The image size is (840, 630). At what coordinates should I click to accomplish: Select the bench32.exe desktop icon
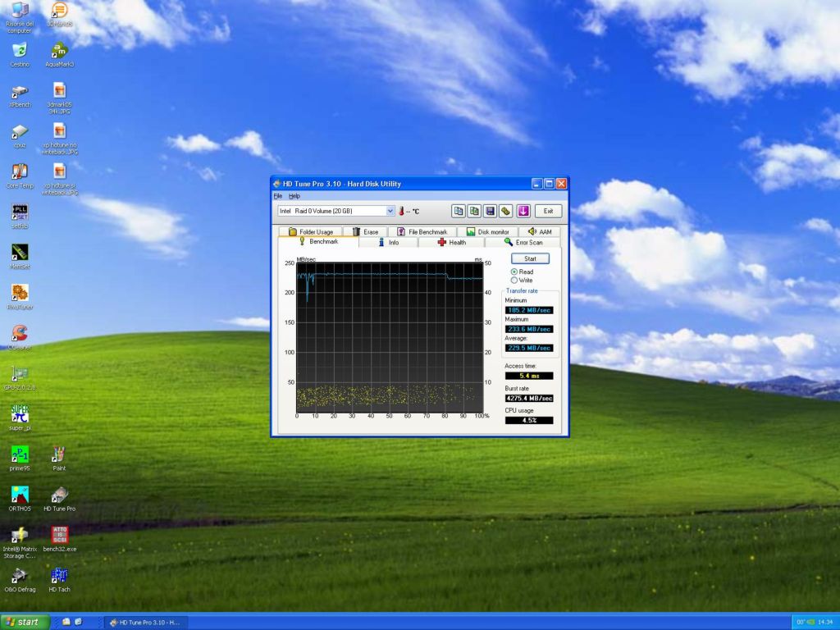[59, 539]
